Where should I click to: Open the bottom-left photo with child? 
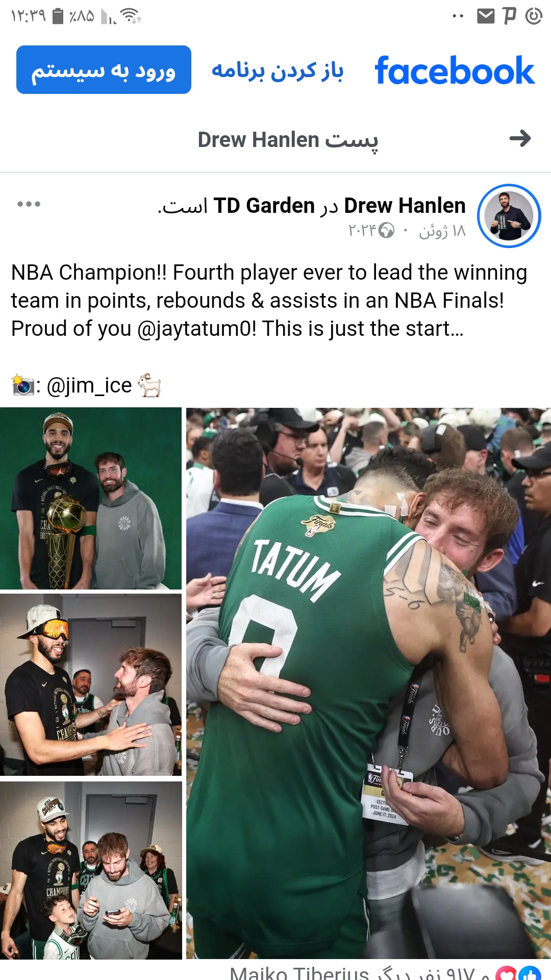[91, 870]
